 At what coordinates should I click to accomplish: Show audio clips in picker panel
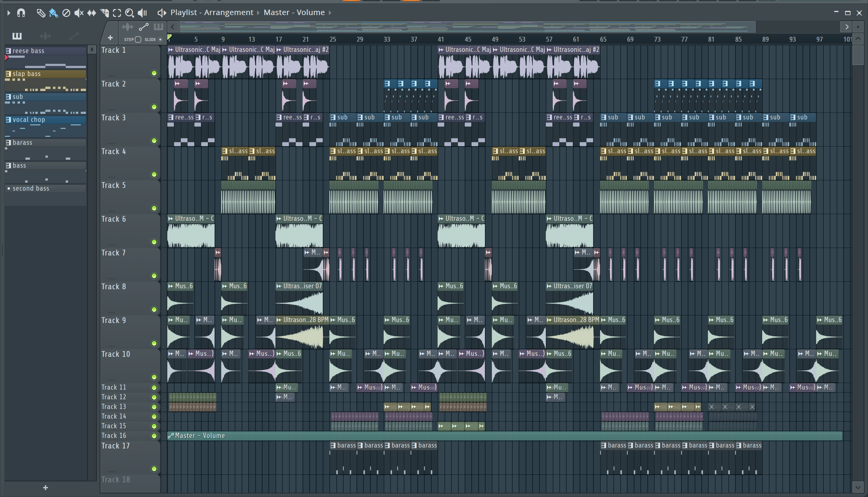(x=46, y=36)
